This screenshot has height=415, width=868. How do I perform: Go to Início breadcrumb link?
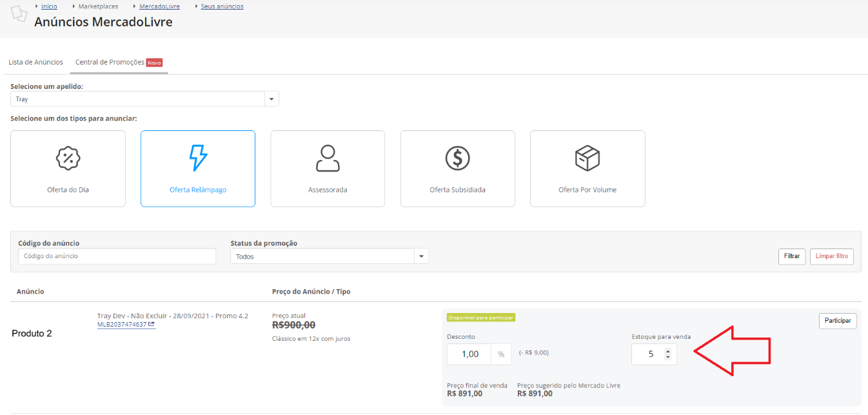(x=49, y=6)
